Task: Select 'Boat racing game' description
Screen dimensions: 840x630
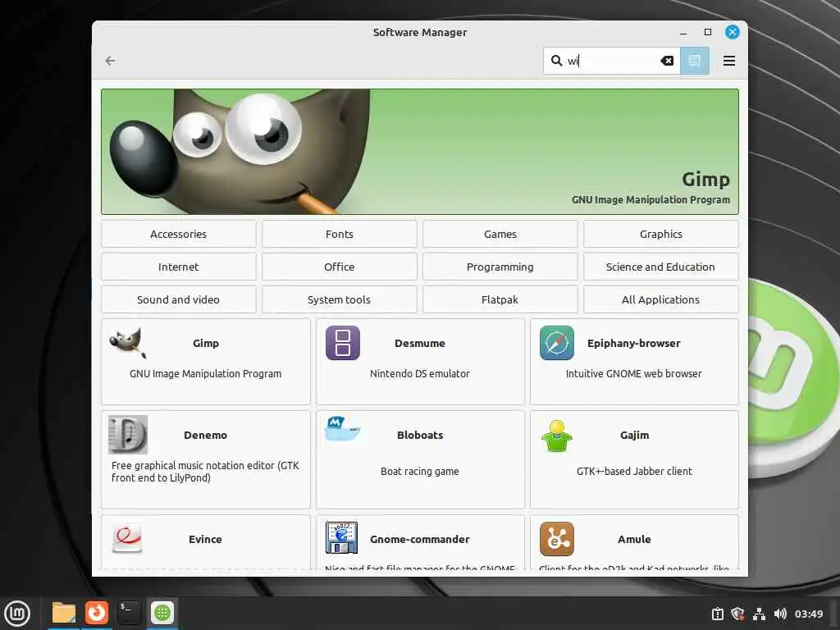Action: coord(419,472)
